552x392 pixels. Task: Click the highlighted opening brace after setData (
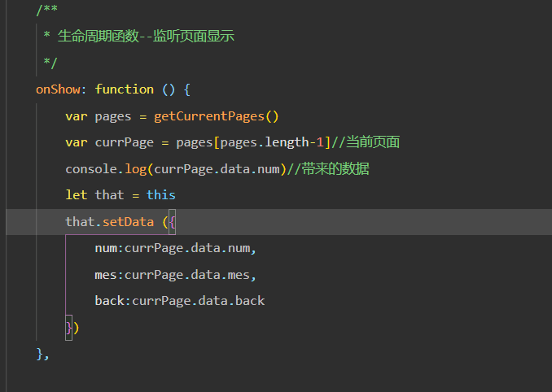(172, 222)
